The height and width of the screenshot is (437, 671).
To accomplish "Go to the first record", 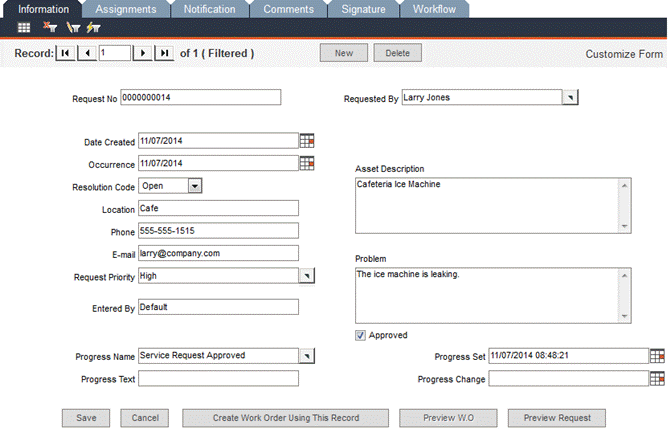I will [65, 53].
